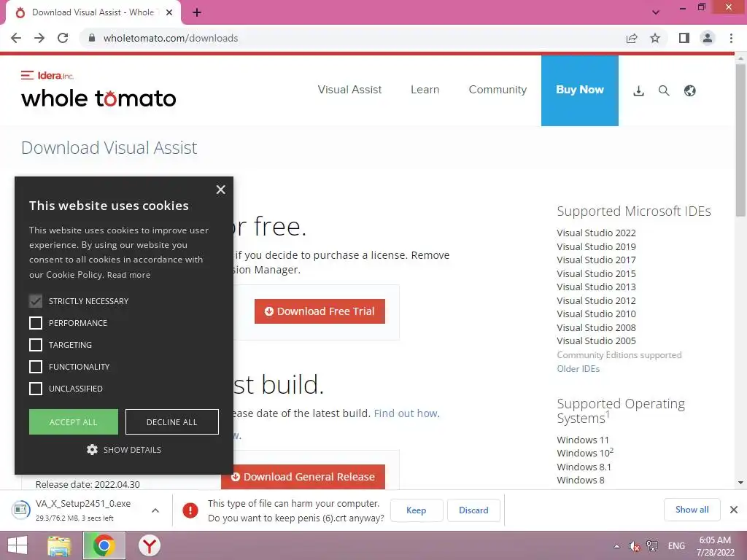Click the share page icon in address bar

(632, 38)
